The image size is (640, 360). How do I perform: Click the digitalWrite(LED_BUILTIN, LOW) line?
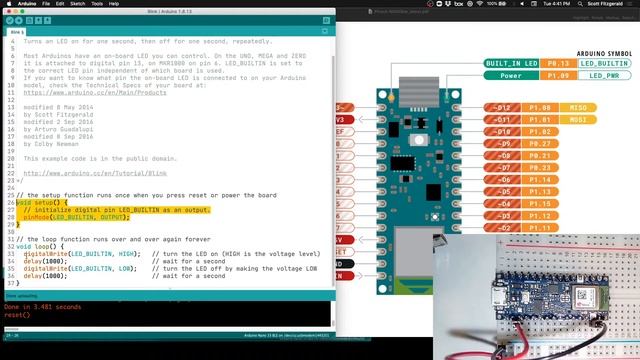80,269
